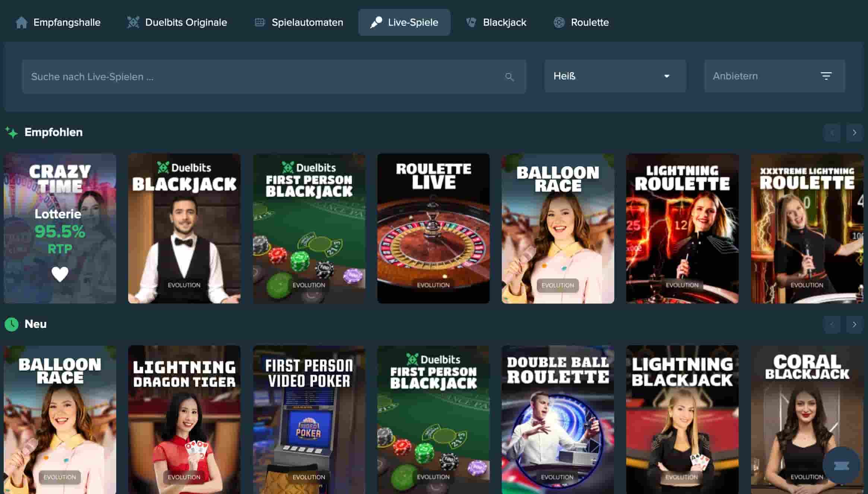Screen dimensions: 868x494
Task: Open the Anbietern filter selector
Action: 774,76
